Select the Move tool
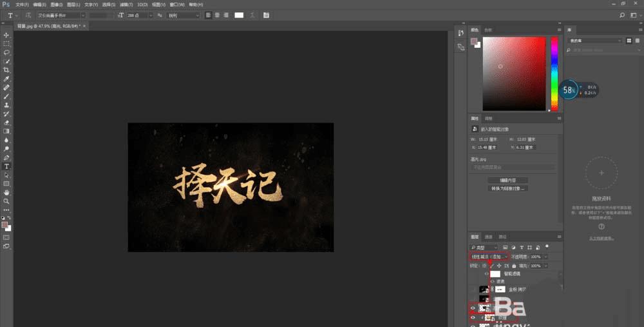644x327 pixels. pyautogui.click(x=6, y=35)
